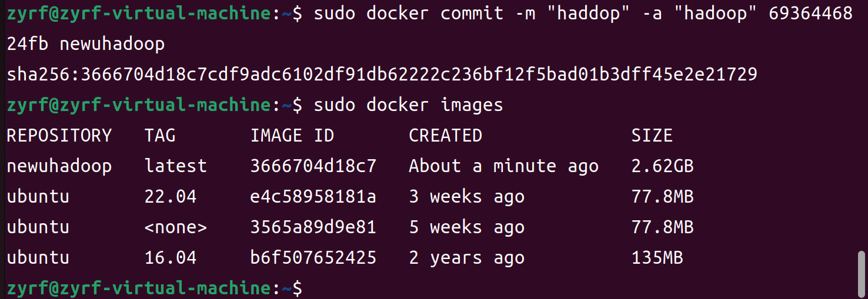Click image ID 3565a89d9e81

click(313, 227)
